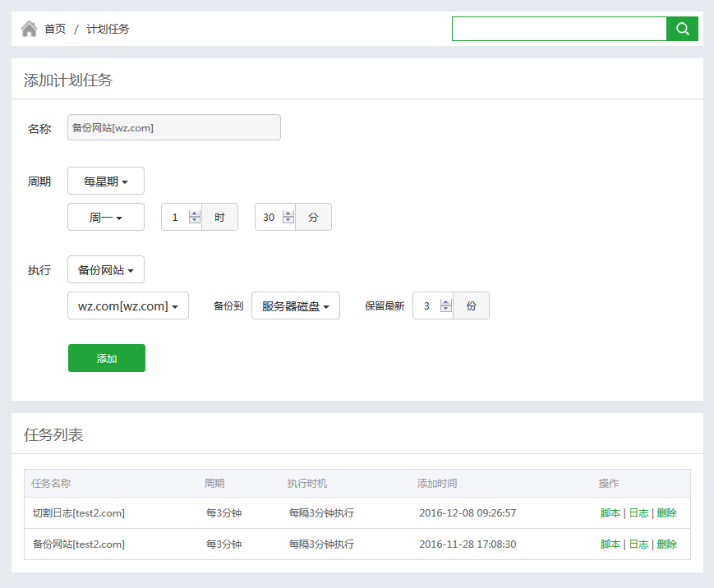This screenshot has height=588, width=714.
Task: Click the top search input box
Action: coord(559,29)
